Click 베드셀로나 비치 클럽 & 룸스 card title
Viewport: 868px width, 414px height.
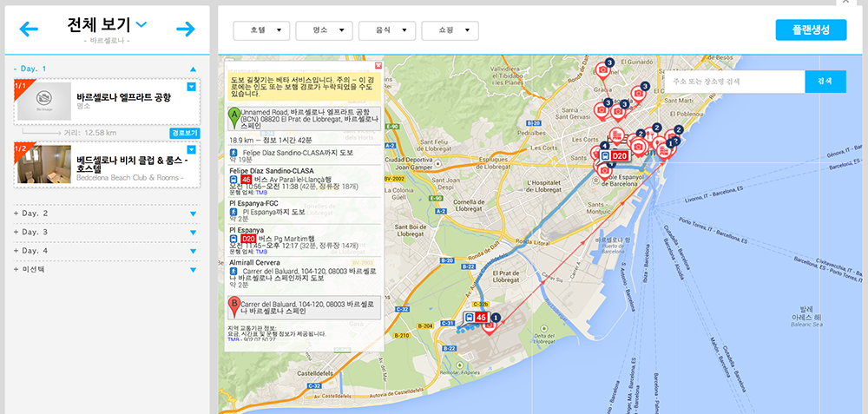point(131,164)
